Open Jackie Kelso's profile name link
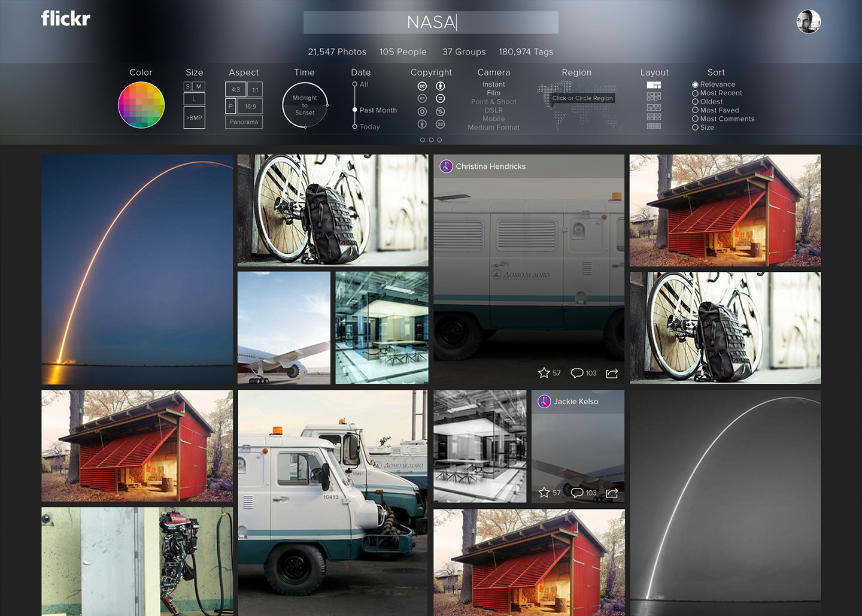 click(576, 401)
